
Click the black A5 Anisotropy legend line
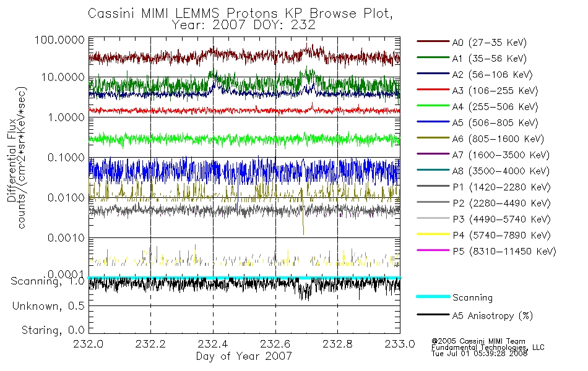(x=433, y=315)
